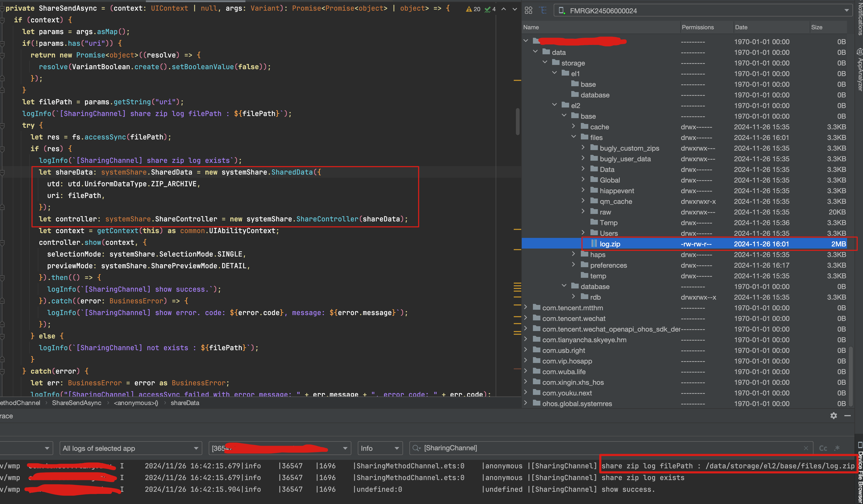This screenshot has width=863, height=504.
Task: Sort by the Name column header
Action: 601,27
